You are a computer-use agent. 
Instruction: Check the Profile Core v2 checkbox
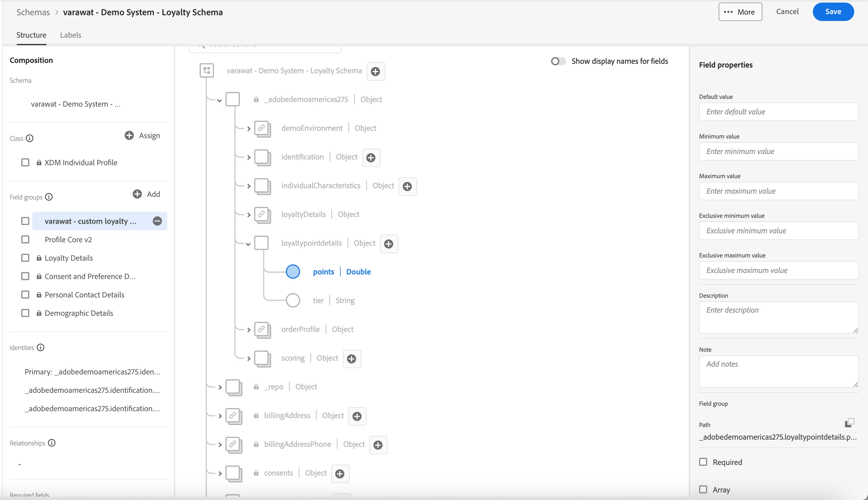pyautogui.click(x=25, y=239)
